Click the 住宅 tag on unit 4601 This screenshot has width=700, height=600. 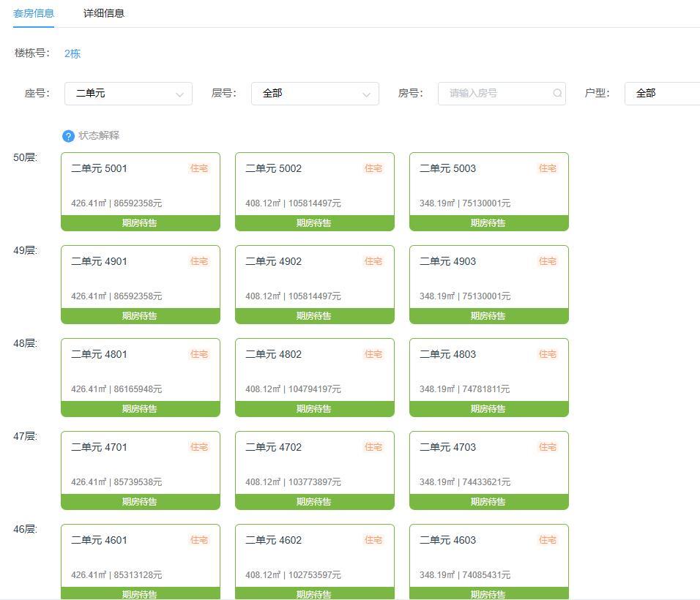pos(199,540)
